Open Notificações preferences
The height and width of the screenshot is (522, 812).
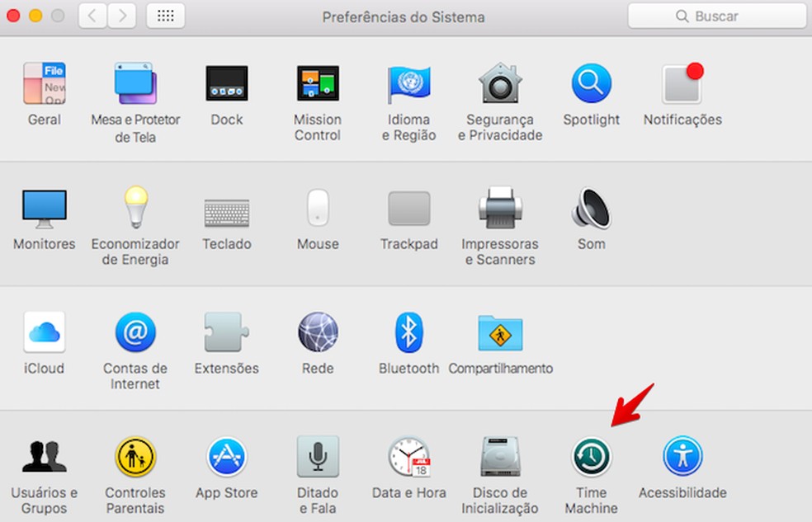682,83
